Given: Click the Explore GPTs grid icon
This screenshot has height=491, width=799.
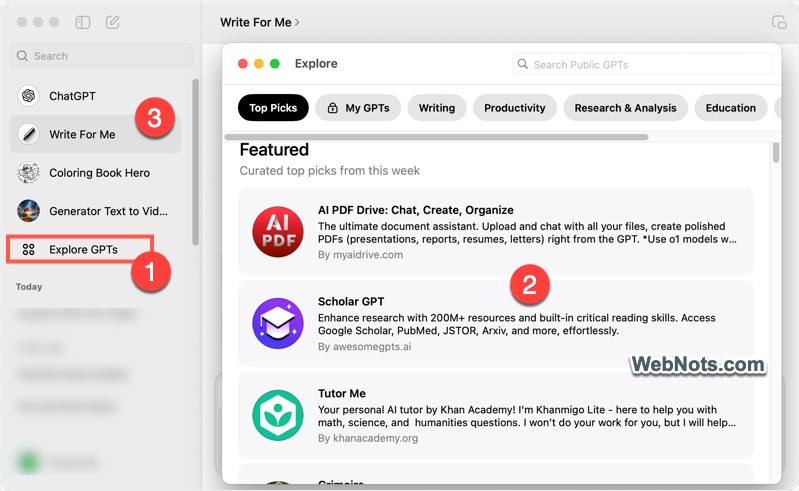Looking at the screenshot, I should 29,250.
